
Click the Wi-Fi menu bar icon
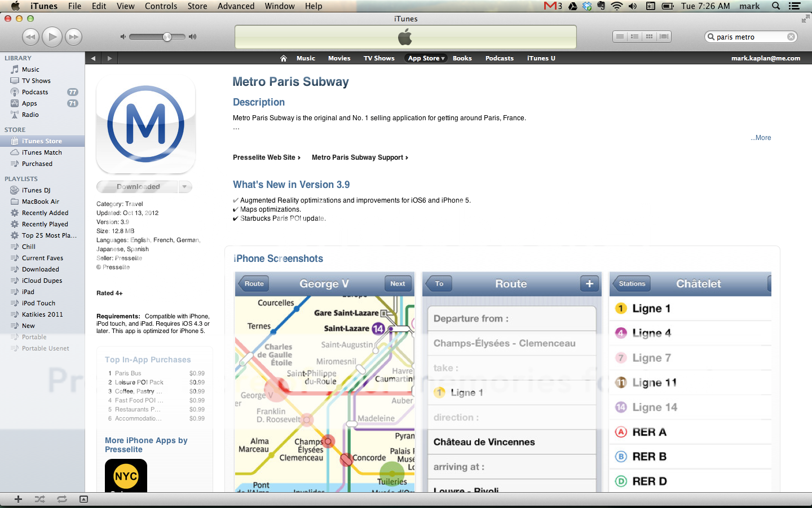[x=617, y=6]
